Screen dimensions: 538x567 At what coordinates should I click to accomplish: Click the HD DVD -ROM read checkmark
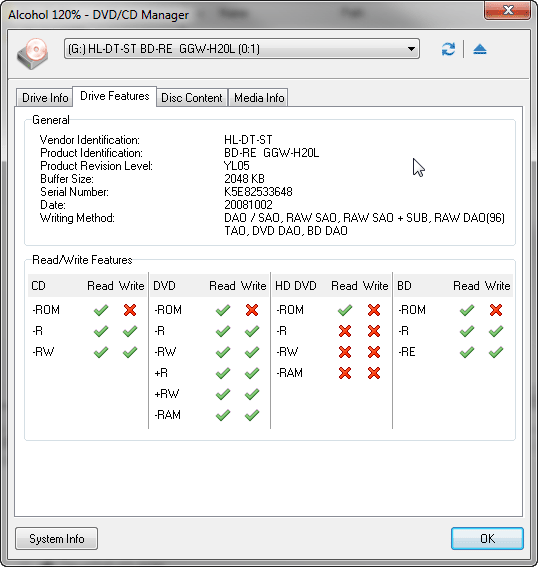[345, 310]
